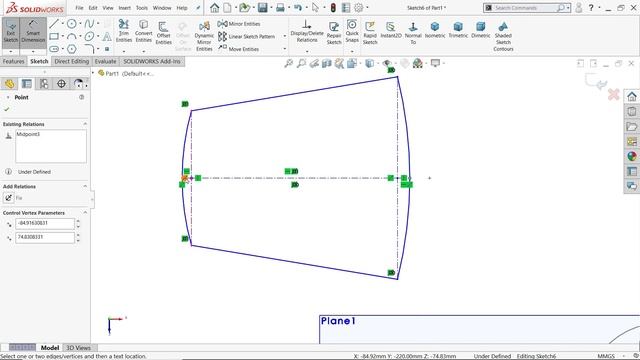Collapse the Add Relations section

[x=85, y=186]
